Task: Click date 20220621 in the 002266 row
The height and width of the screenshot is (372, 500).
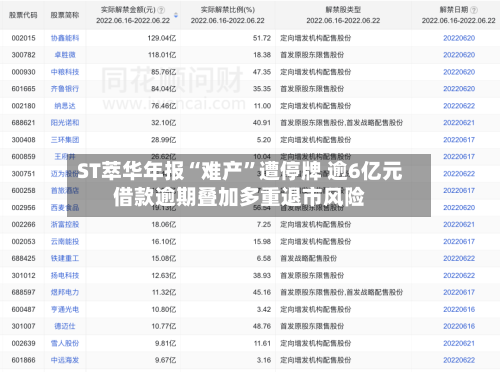Action: coord(459,224)
